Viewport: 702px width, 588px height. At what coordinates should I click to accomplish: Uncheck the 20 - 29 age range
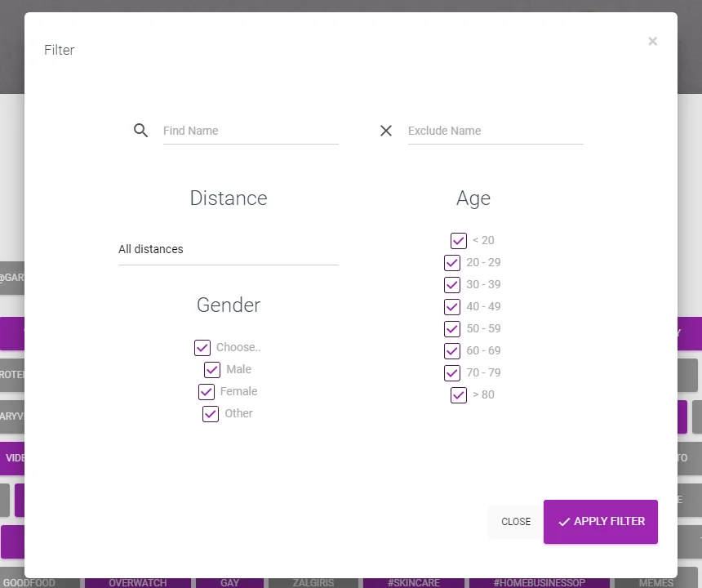pyautogui.click(x=452, y=262)
